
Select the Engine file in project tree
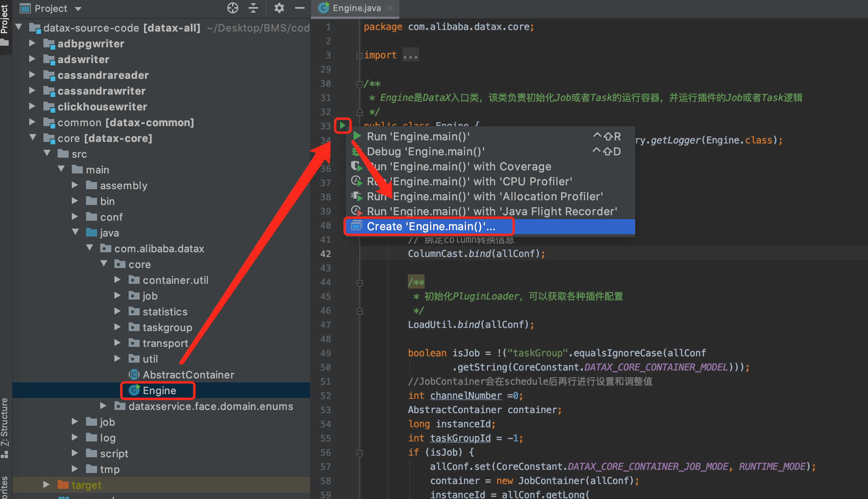click(159, 391)
